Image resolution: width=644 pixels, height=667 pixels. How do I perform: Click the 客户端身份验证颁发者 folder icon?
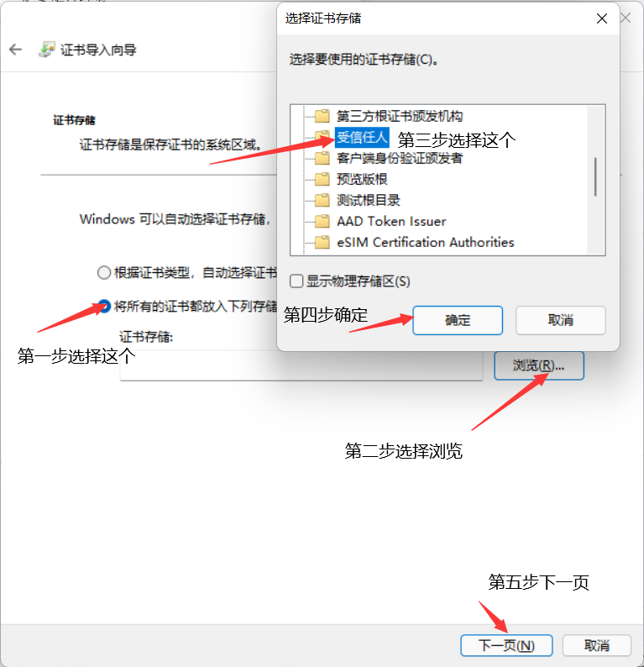point(322,158)
